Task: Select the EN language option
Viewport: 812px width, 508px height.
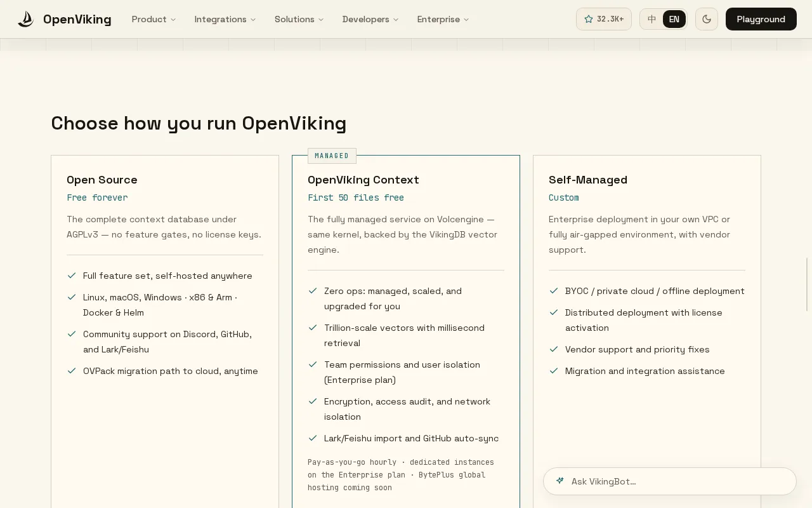Action: tap(674, 19)
